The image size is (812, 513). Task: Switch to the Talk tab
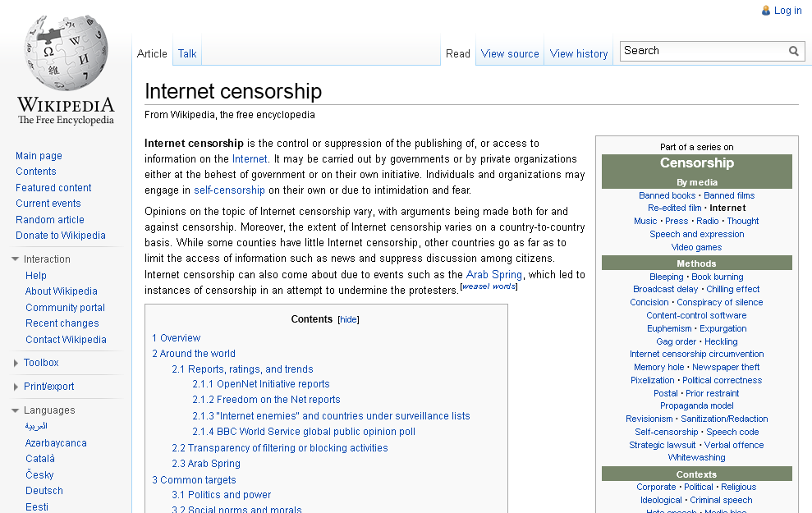(x=187, y=54)
